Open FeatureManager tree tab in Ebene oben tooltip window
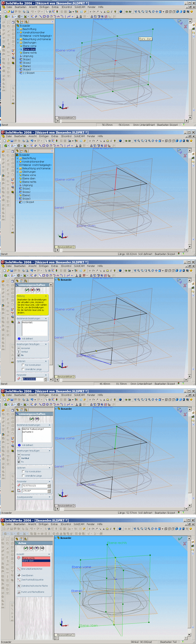 click(x=18, y=22)
